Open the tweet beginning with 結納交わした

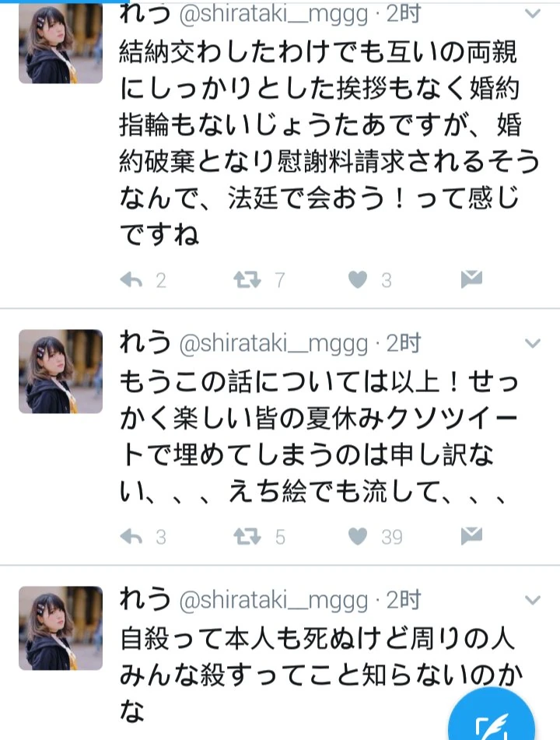tap(329, 143)
